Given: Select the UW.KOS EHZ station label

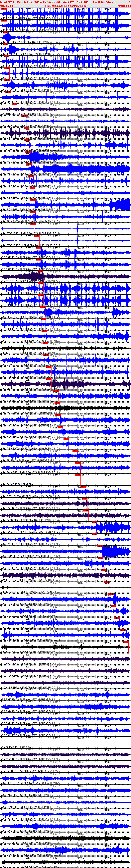Looking at the screenshot, I should [x=29, y=819].
